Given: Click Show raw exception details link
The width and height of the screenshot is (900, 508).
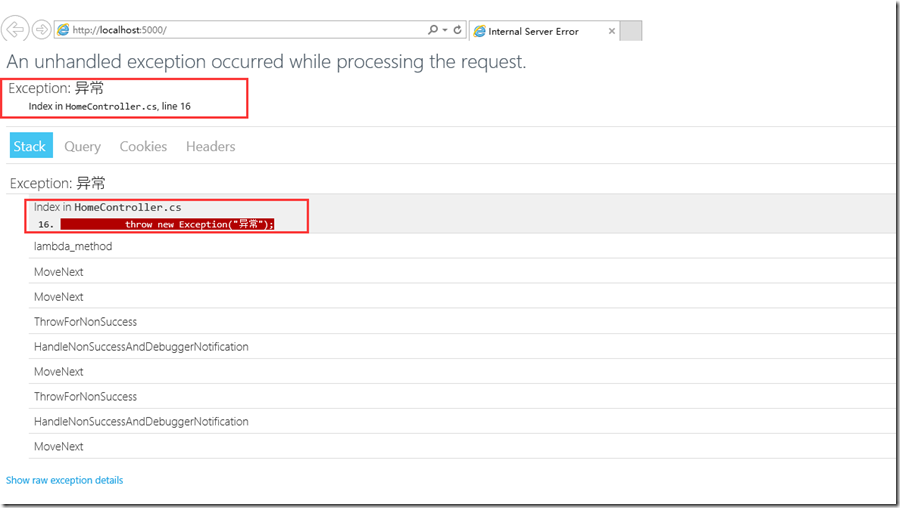Looking at the screenshot, I should (64, 480).
